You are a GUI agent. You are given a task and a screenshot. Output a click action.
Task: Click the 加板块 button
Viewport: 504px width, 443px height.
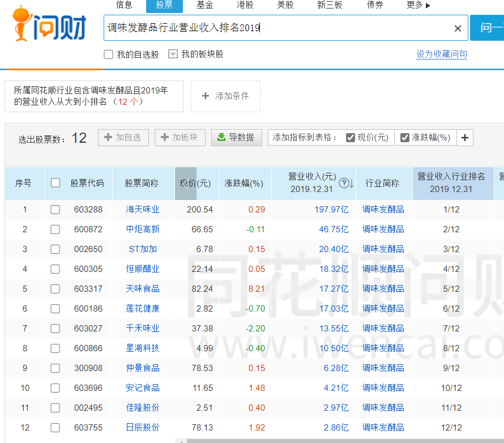pyautogui.click(x=180, y=138)
